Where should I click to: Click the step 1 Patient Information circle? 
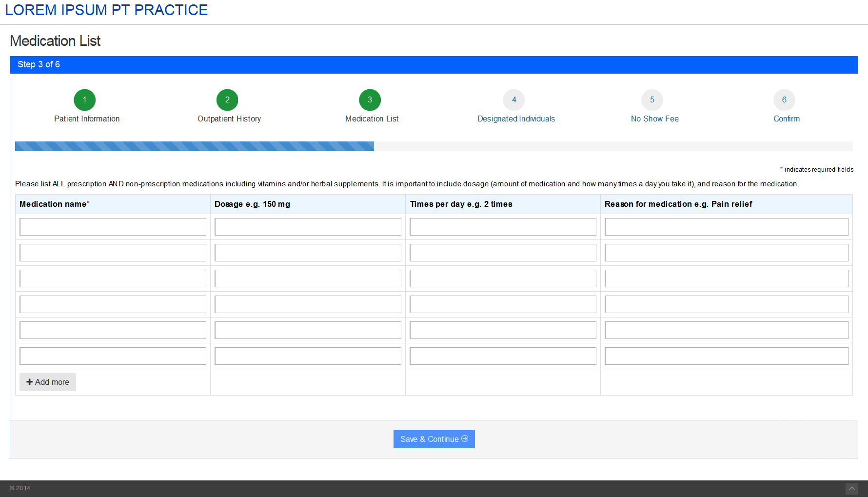click(84, 100)
